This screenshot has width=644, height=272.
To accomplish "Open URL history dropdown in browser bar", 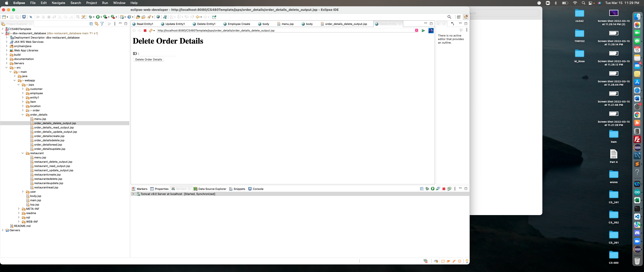I will click(416, 30).
